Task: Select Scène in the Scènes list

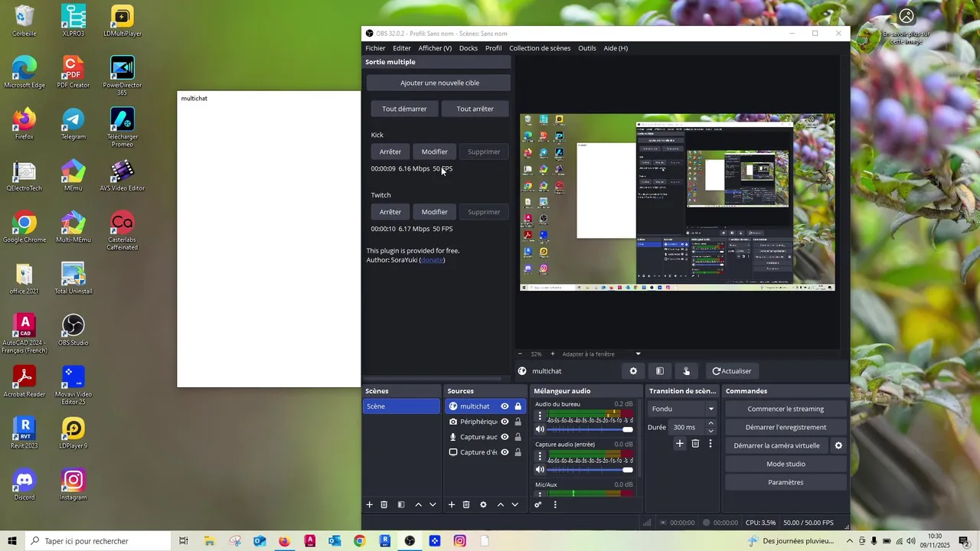Action: (x=401, y=406)
